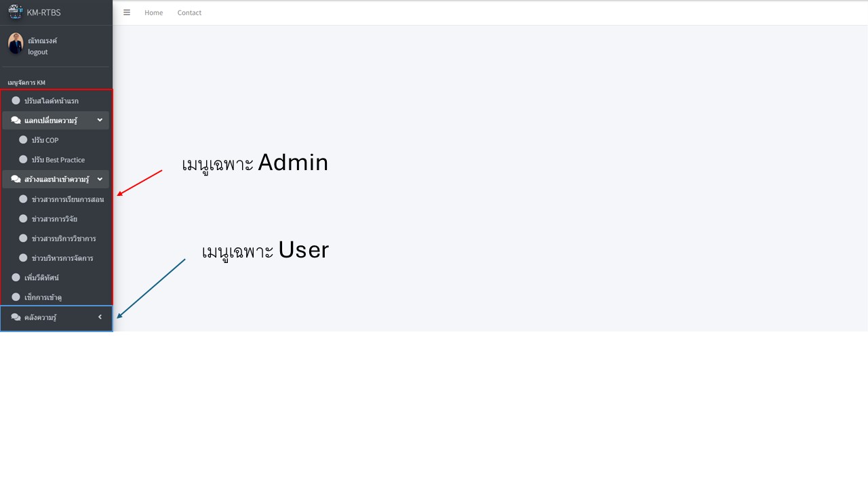The height and width of the screenshot is (488, 868).
Task: Click circle icon next to ปรับ Best Practice
Action: coord(23,160)
